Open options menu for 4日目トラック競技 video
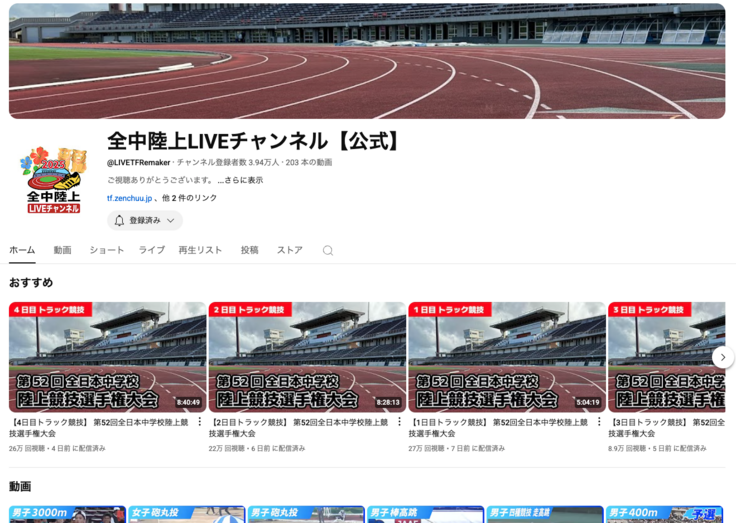This screenshot has height=523, width=736. pyautogui.click(x=199, y=422)
